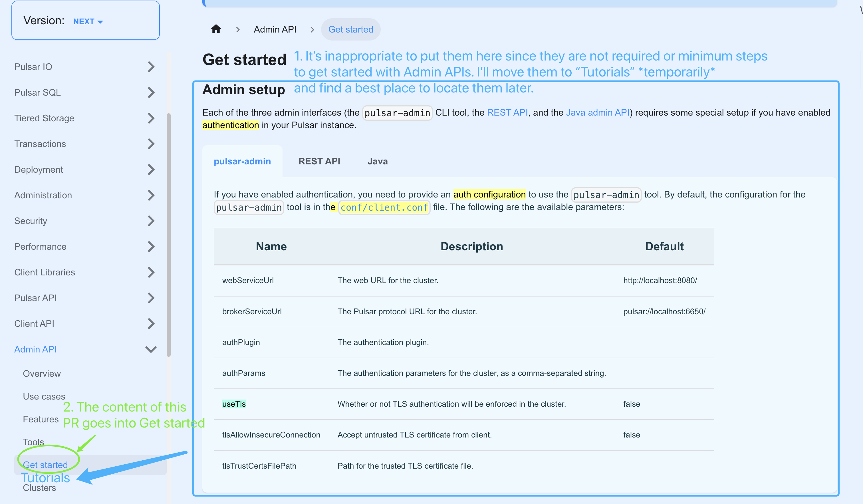
Task: Expand the Client Libraries chevron
Action: point(151,272)
